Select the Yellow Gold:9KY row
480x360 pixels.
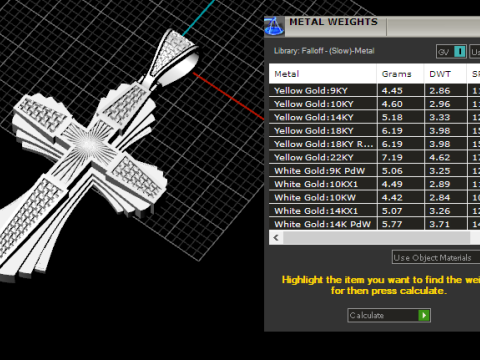click(x=374, y=90)
